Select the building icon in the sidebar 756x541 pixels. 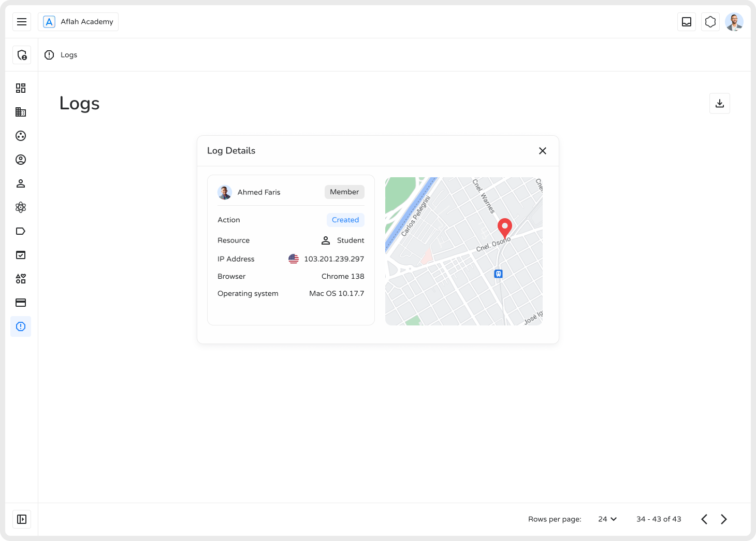coord(21,112)
